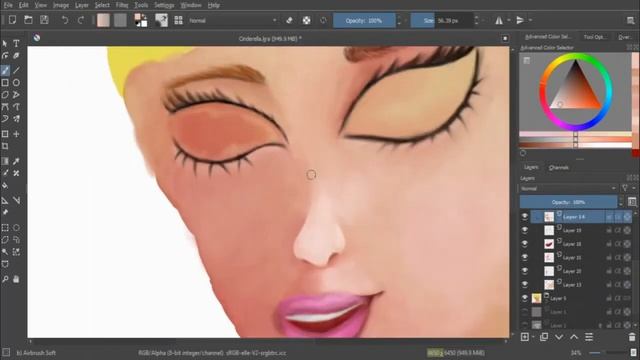Screen dimensions: 640x360
Task: Expand the add layer dropdown arrow
Action: pos(533,338)
